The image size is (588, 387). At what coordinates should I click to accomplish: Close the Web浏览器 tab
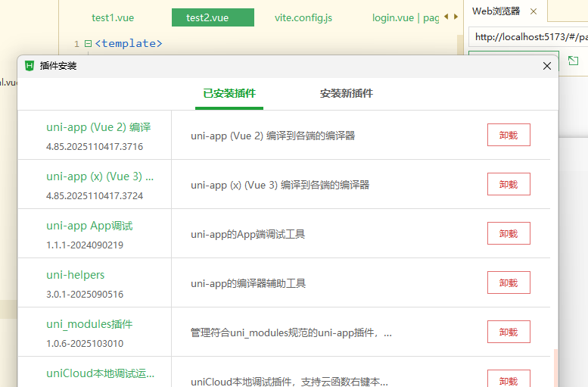coord(534,11)
